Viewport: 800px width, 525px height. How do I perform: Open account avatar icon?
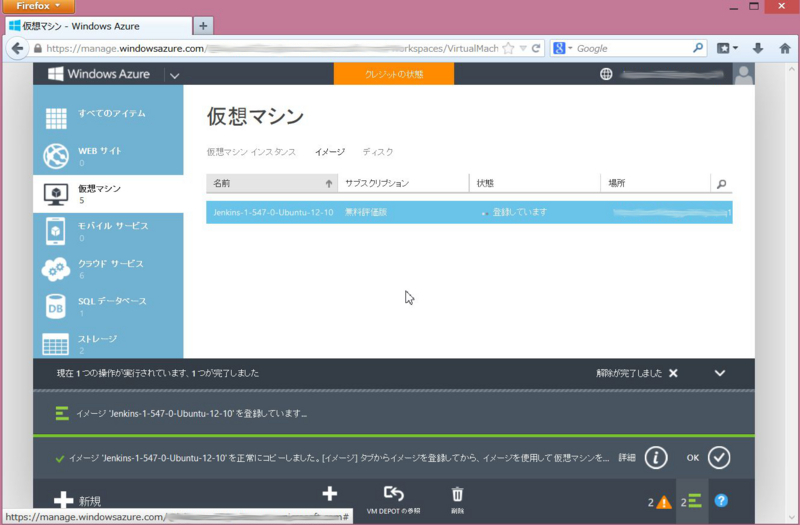coord(743,74)
